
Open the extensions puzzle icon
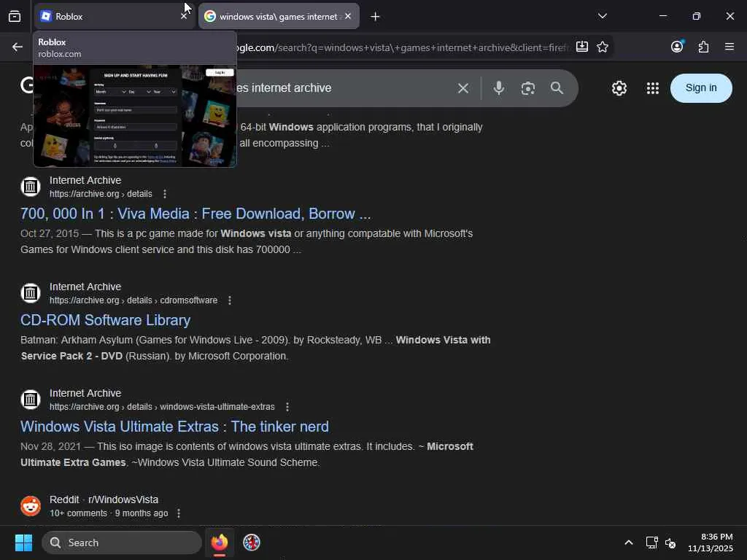tap(703, 47)
